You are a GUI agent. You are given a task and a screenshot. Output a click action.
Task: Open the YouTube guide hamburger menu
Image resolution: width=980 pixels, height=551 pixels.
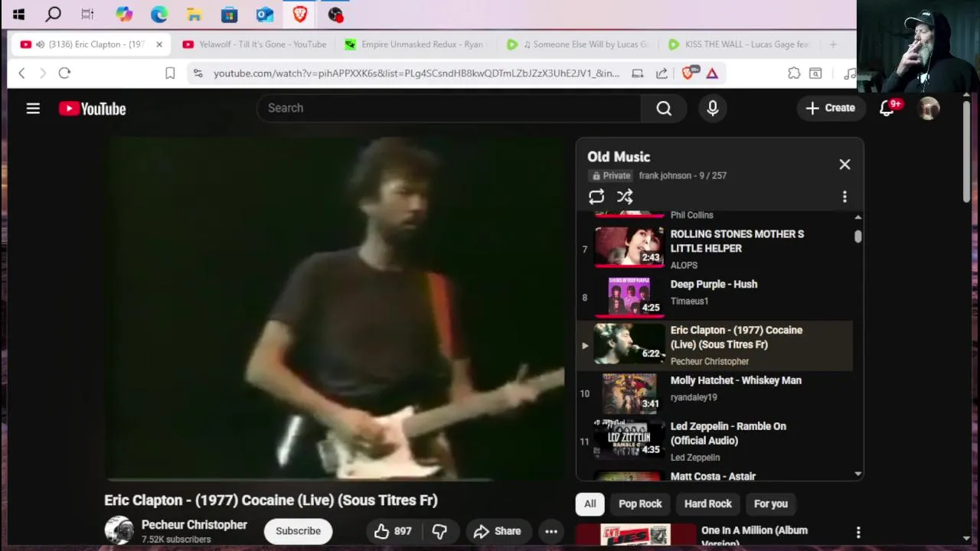pyautogui.click(x=33, y=109)
